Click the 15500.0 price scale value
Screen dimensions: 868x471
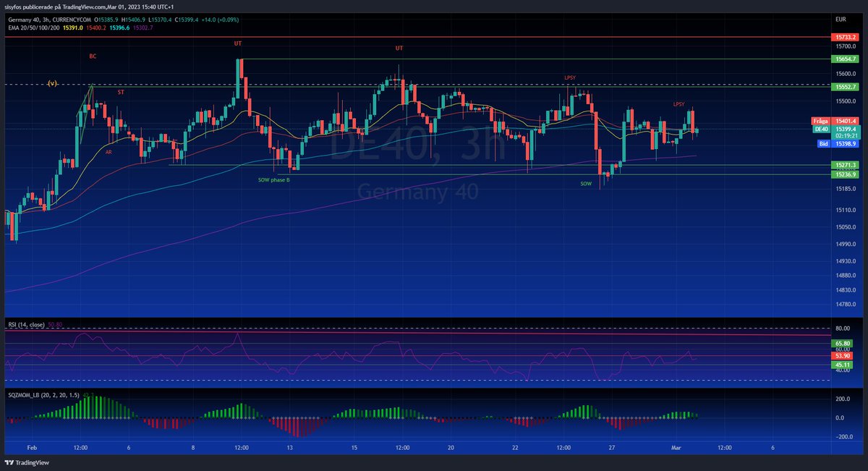point(846,101)
